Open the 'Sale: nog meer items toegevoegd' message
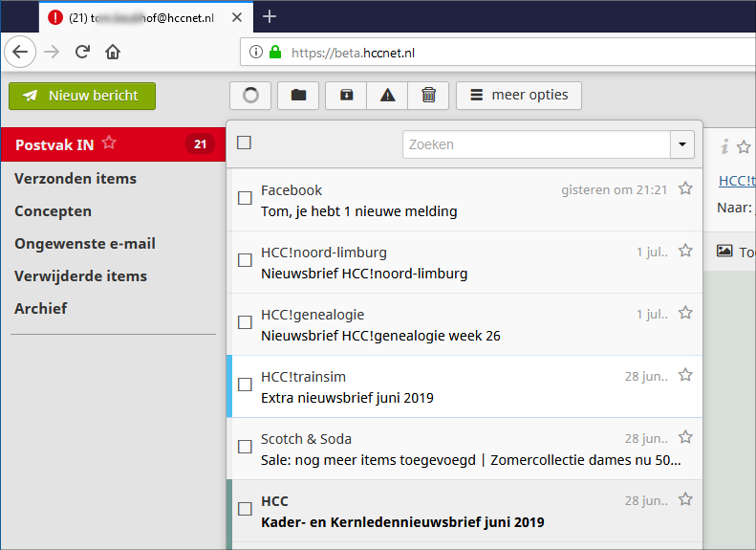The image size is (756, 550). point(471,460)
